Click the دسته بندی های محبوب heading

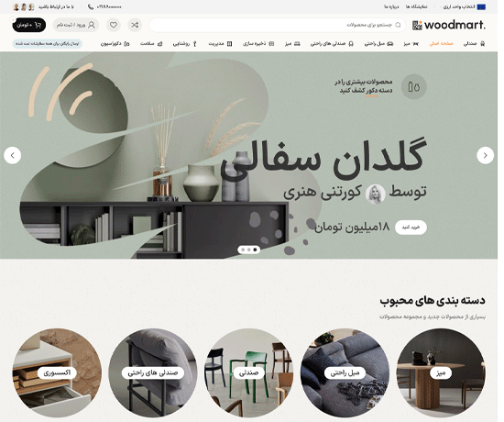(433, 301)
